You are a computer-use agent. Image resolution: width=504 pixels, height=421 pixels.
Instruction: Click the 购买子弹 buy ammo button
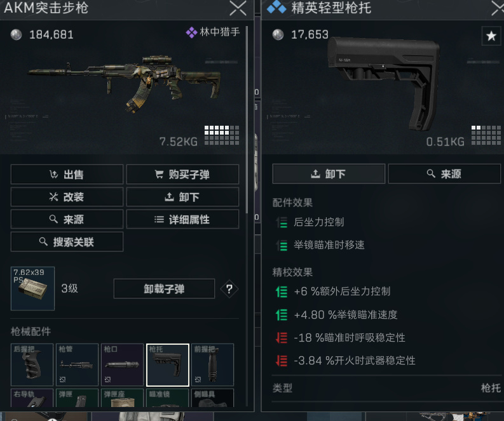pos(182,175)
